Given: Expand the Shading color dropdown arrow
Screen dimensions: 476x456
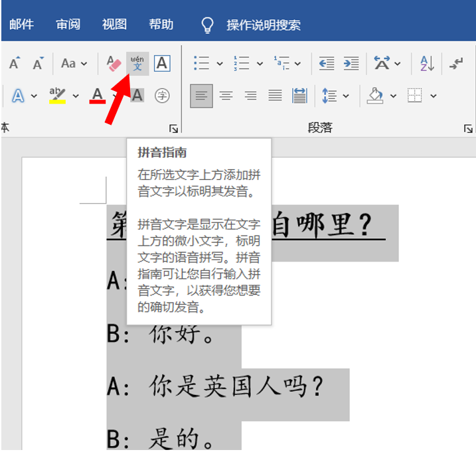Looking at the screenshot, I should click(x=393, y=96).
